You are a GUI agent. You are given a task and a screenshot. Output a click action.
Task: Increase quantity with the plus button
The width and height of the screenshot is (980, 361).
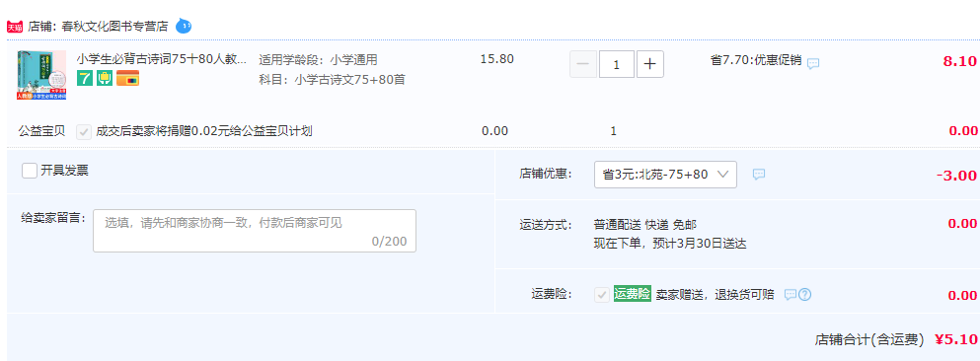pos(650,64)
